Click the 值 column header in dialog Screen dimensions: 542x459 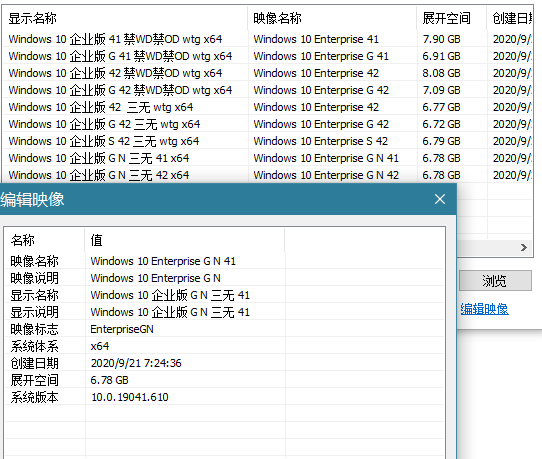185,240
